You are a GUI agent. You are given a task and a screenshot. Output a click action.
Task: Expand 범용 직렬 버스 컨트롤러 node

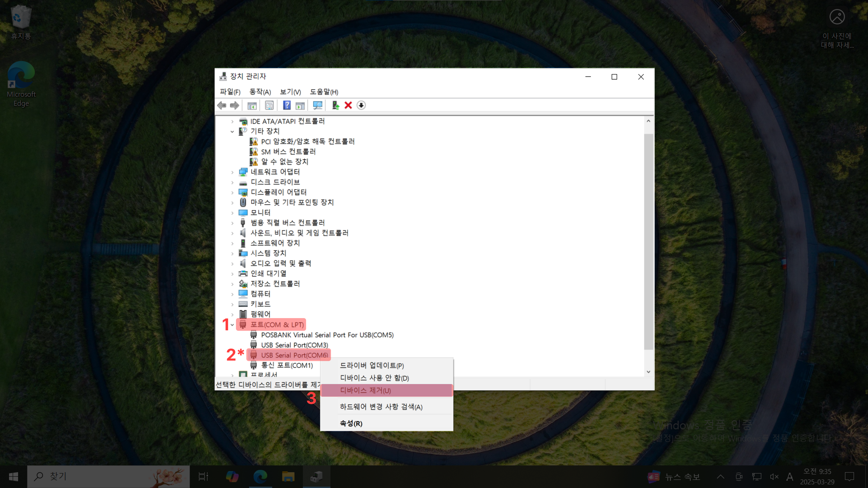coord(232,223)
